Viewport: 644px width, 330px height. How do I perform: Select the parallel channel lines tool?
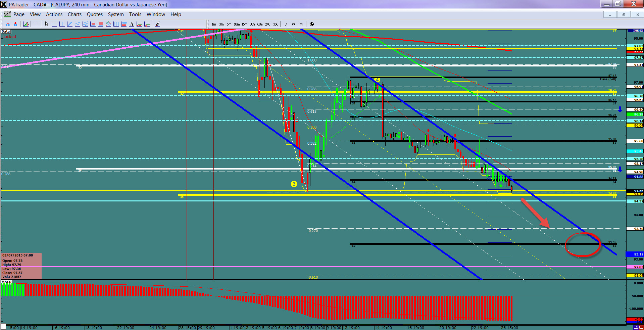[77, 24]
